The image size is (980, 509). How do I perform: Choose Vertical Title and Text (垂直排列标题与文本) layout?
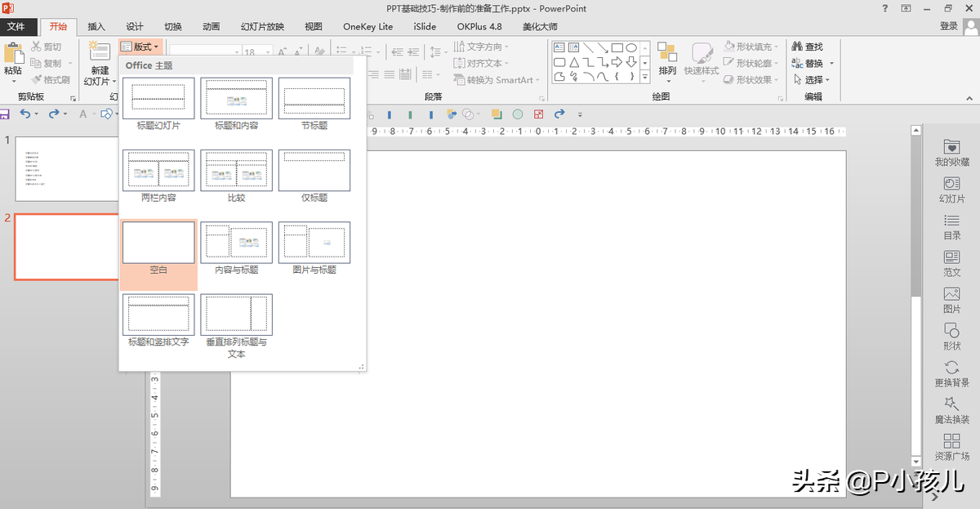pos(237,326)
